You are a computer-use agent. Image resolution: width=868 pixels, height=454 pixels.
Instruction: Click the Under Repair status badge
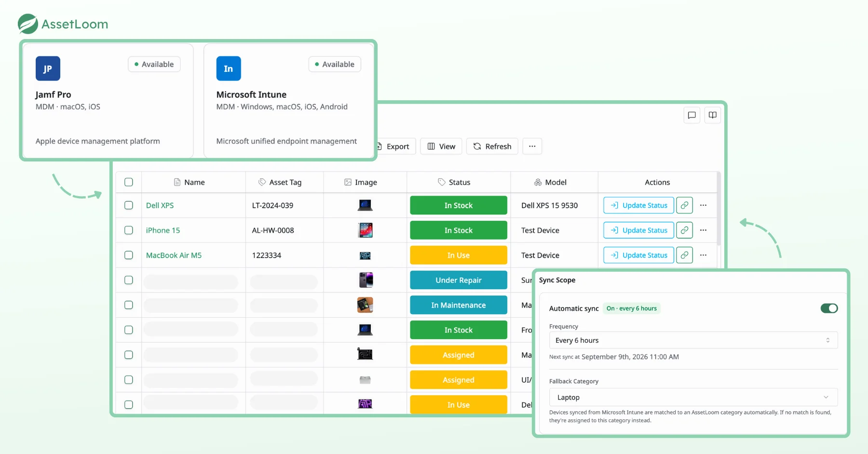tap(459, 280)
